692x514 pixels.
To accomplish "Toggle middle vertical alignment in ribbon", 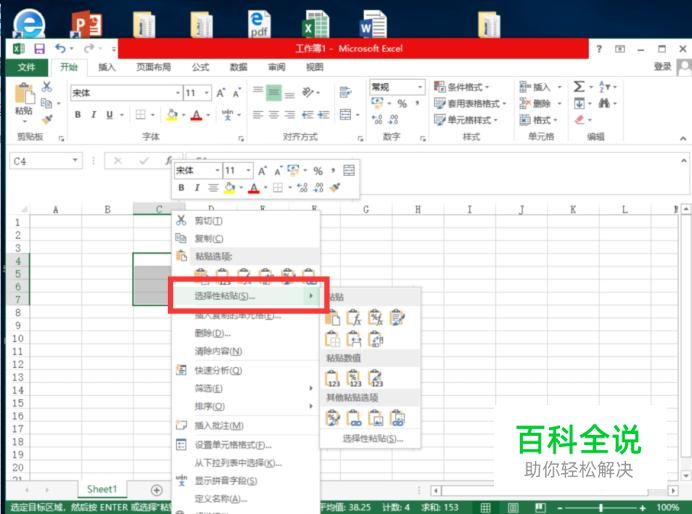I will coord(274,92).
